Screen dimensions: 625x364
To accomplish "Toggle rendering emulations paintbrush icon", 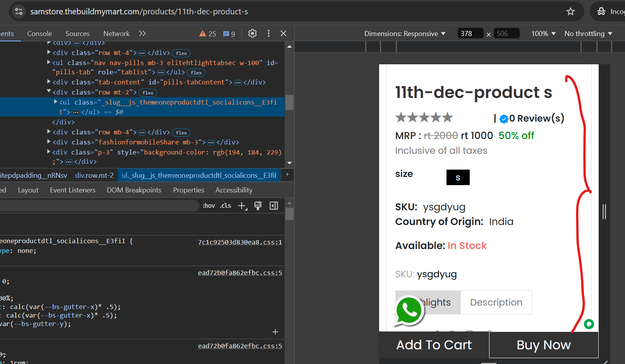I will (258, 206).
